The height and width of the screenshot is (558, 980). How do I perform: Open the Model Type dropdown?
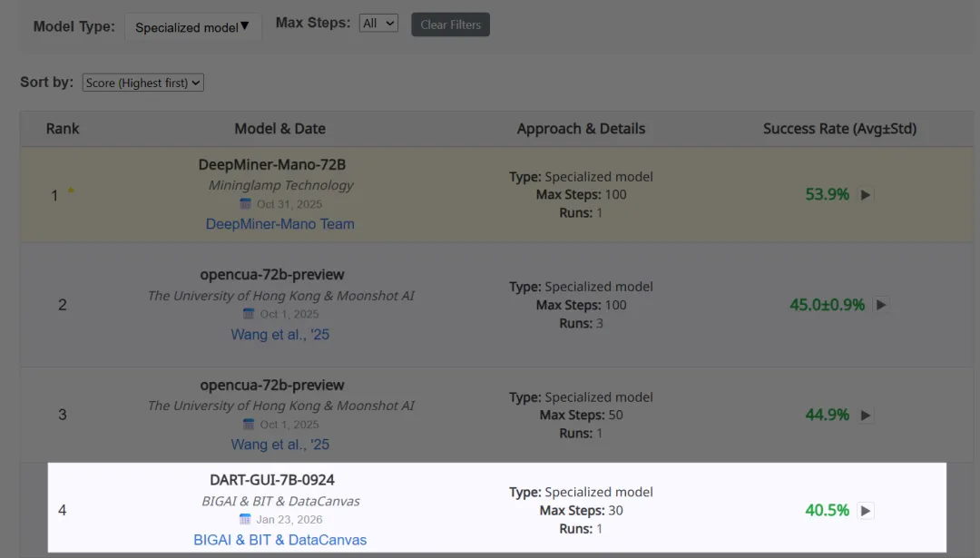192,27
